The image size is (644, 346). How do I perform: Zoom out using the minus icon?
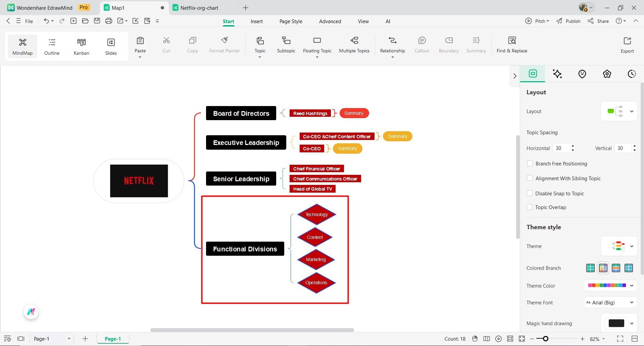[532, 339]
